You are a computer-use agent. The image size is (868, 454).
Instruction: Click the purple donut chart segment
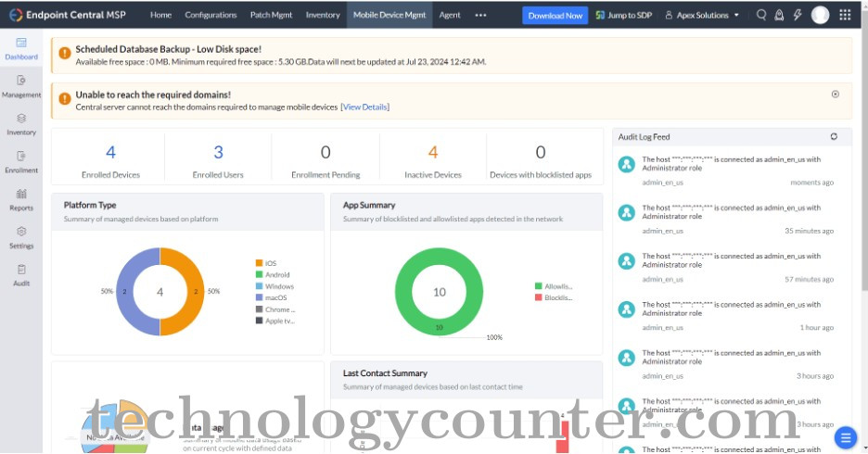(124, 292)
